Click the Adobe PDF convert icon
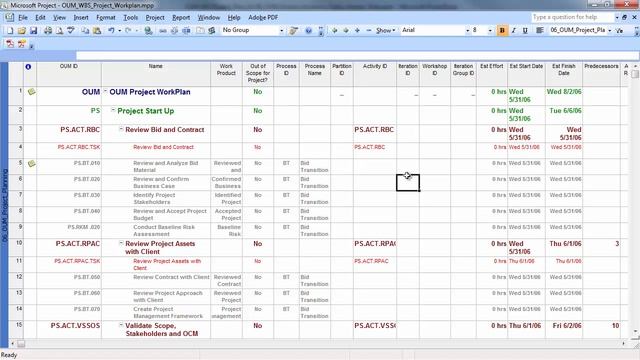The width and height of the screenshot is (640, 360). coord(10,44)
